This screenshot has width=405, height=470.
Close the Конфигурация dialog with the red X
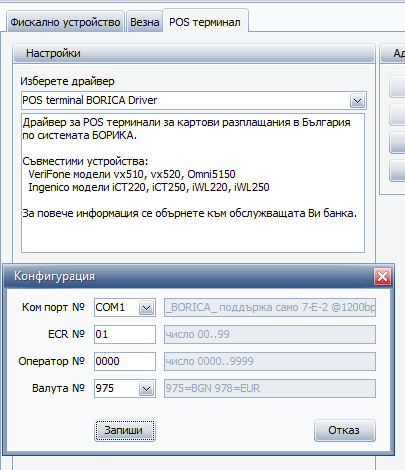point(382,276)
